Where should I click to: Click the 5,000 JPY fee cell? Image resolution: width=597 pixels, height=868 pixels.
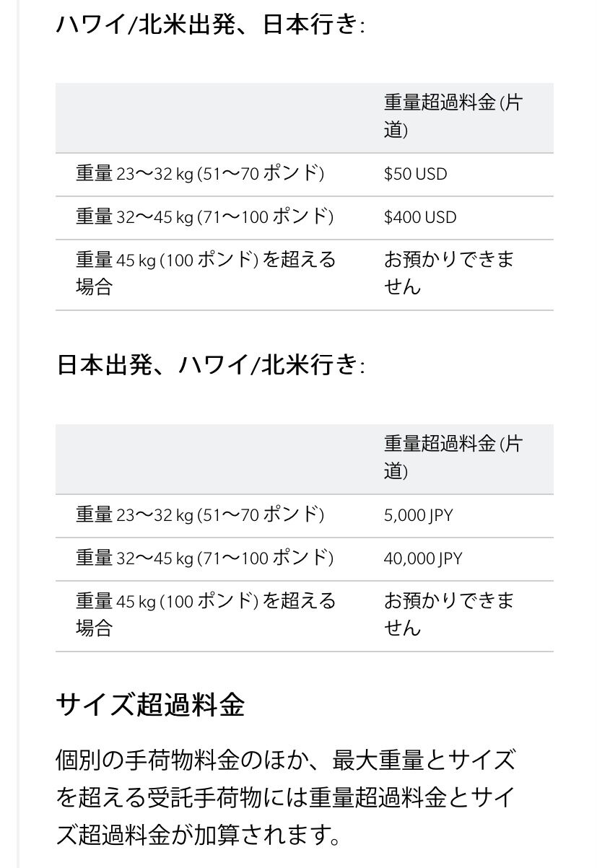[x=419, y=515]
